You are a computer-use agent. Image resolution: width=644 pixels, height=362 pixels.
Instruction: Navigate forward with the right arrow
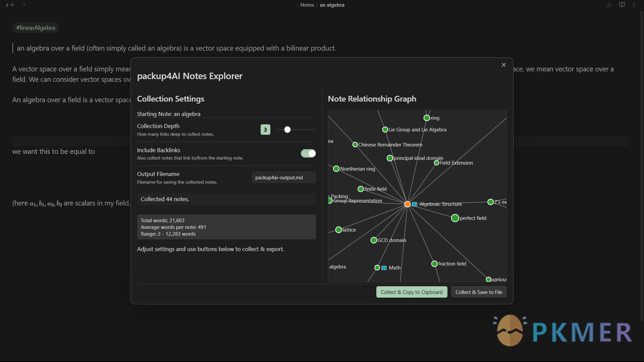[x=23, y=5]
